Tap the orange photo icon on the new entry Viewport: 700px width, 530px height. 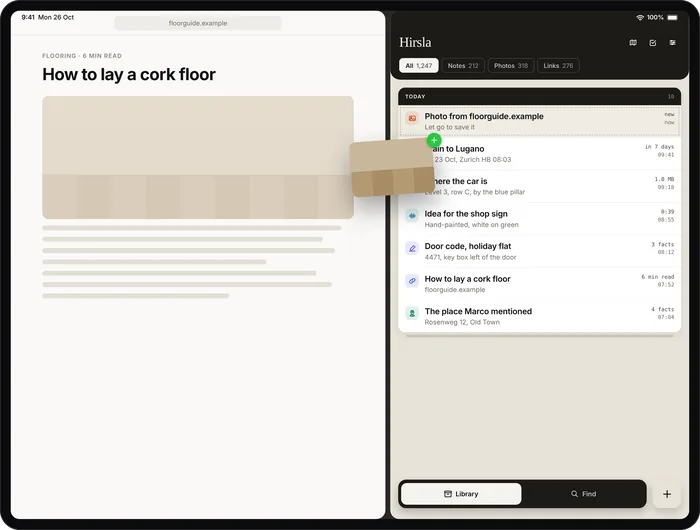click(412, 118)
